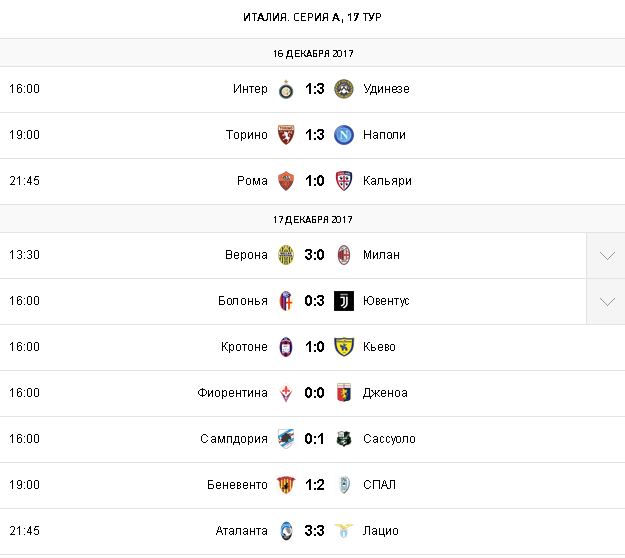Click the Lazio eagle logo
This screenshot has height=558, width=625.
pyautogui.click(x=344, y=531)
